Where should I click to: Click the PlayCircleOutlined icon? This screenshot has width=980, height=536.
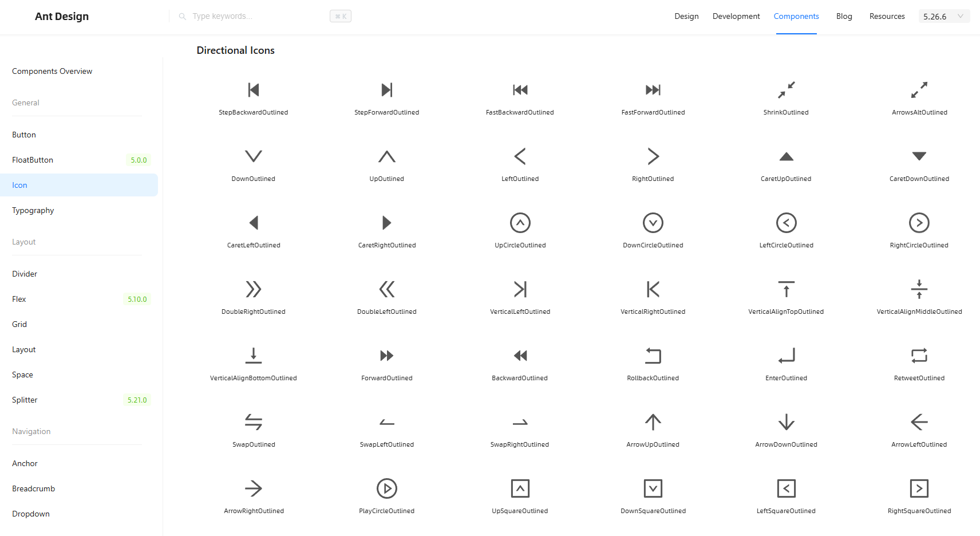386,488
